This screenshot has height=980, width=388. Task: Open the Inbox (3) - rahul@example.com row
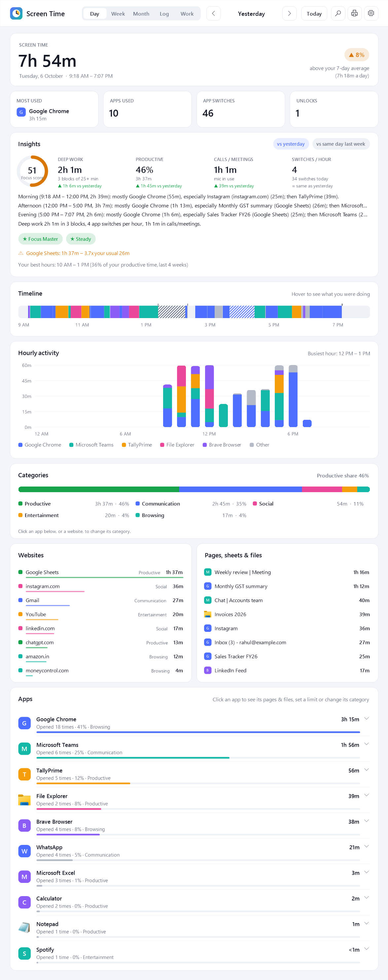tap(287, 642)
